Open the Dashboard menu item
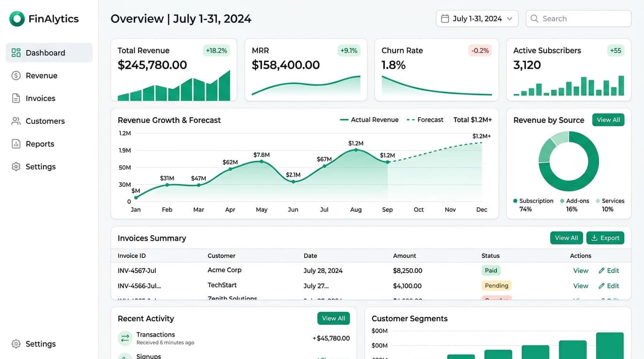The width and height of the screenshot is (644, 359). pyautogui.click(x=49, y=53)
